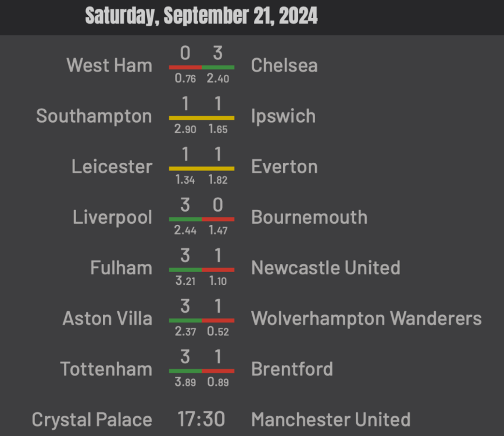504x436 pixels.
Task: Open the Liverpool team details
Action: [x=112, y=217]
